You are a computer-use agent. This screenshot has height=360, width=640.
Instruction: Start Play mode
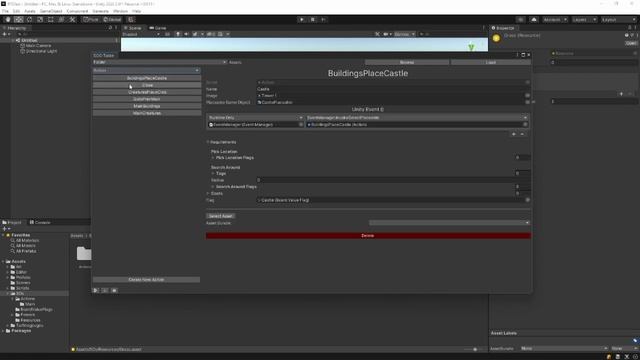click(302, 20)
